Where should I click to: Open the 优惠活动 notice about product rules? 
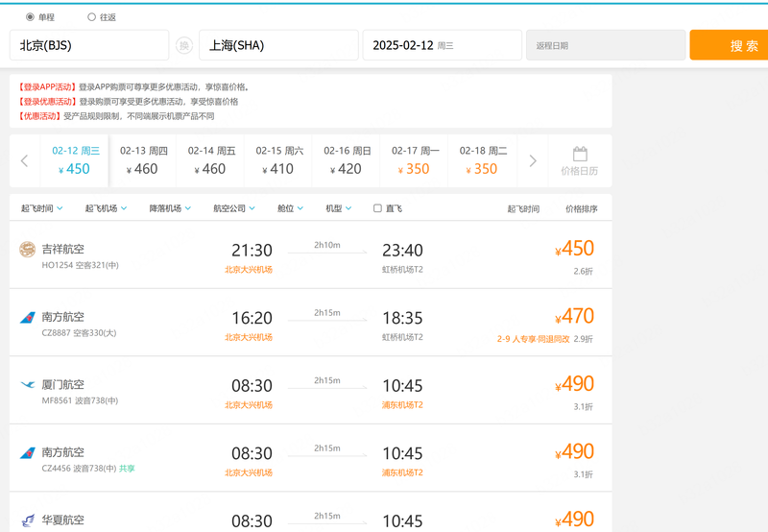pos(116,116)
